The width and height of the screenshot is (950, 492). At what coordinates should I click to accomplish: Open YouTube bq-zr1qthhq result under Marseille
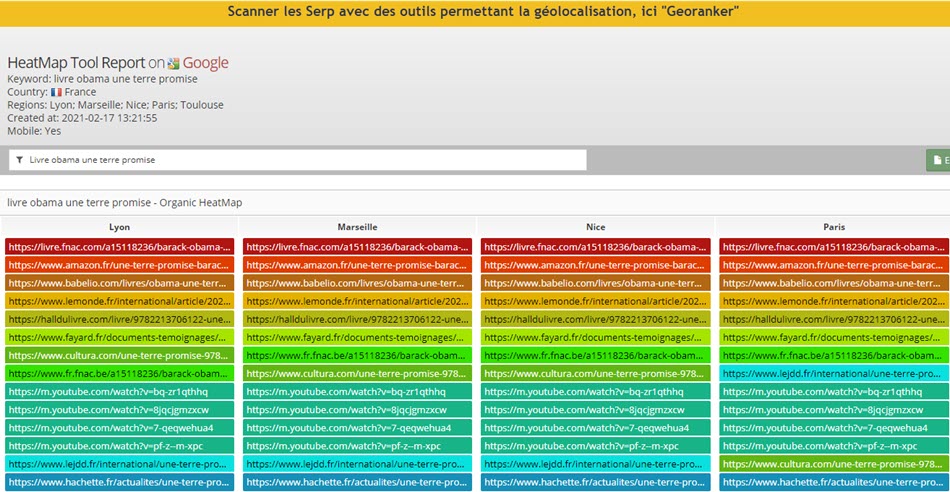357,391
